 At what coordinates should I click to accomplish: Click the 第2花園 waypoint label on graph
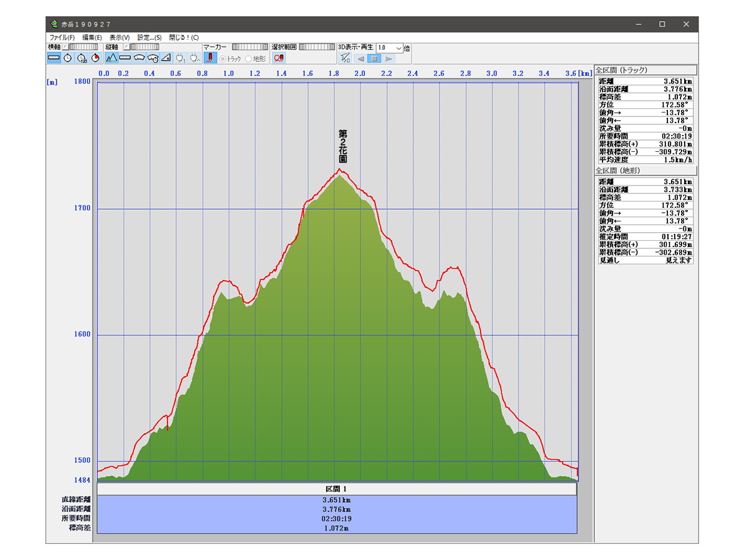pos(342,146)
